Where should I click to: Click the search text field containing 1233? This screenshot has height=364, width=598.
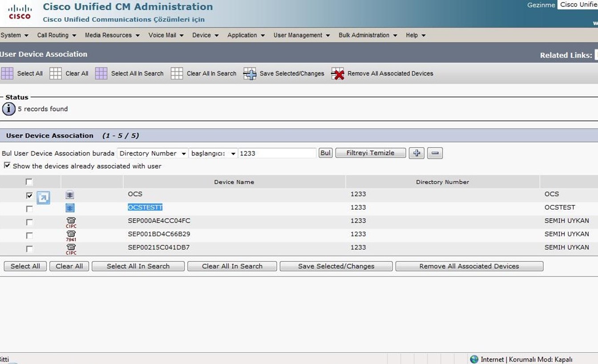pyautogui.click(x=277, y=153)
